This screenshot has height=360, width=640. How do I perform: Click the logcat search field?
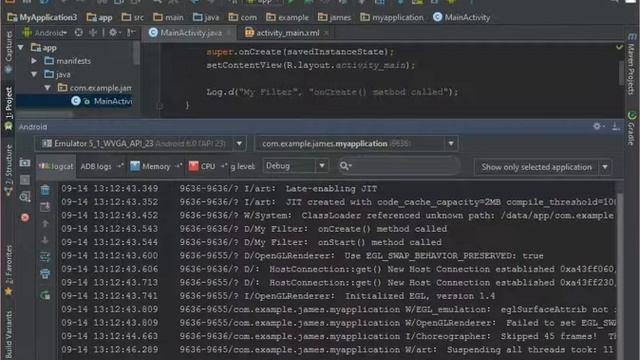[399, 166]
